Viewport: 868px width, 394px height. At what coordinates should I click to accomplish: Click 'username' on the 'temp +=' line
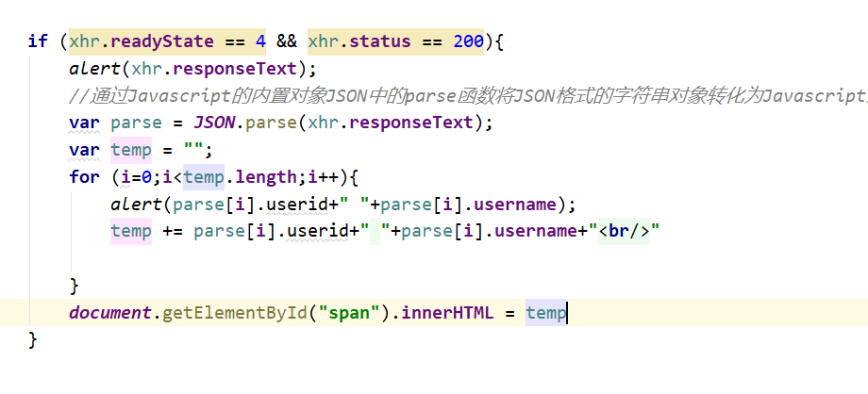pyautogui.click(x=536, y=231)
